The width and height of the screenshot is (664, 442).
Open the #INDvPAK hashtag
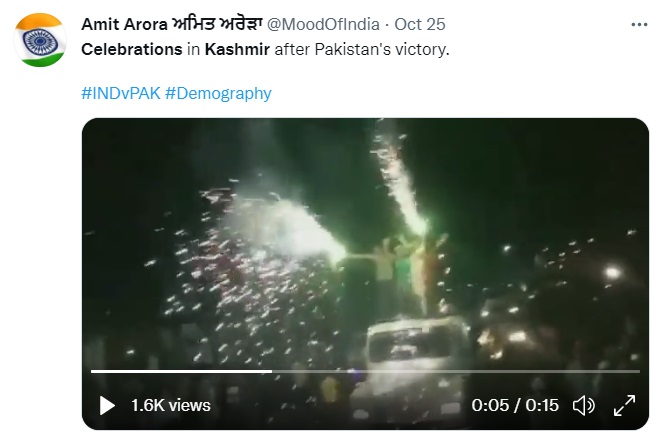[x=121, y=93]
